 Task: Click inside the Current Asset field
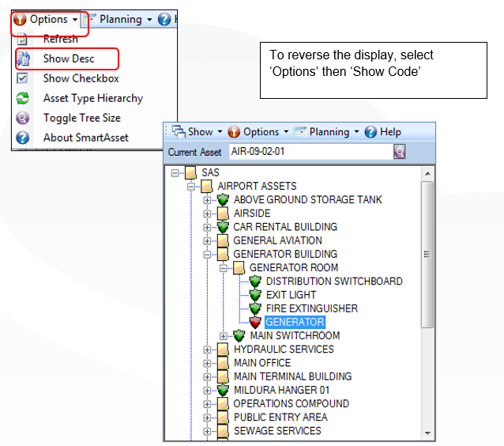click(310, 152)
